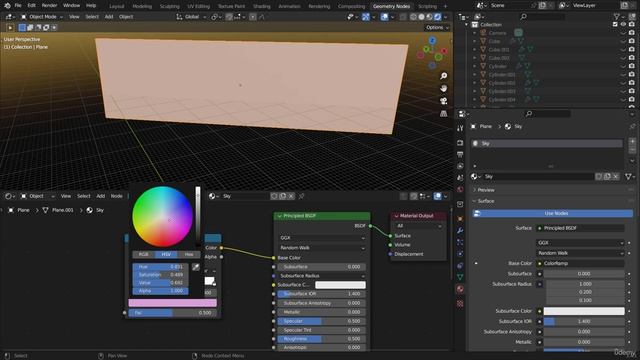Toggle snapping magnet in viewport header

pos(229,17)
